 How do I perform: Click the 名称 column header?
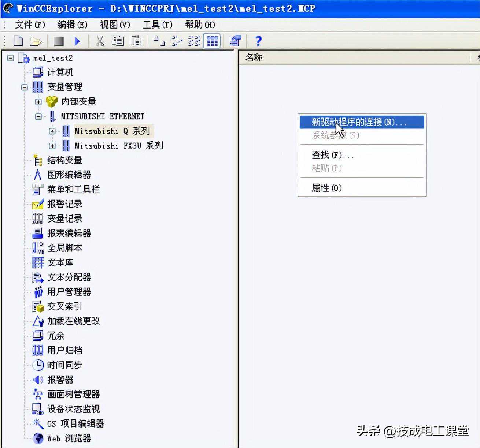click(x=254, y=57)
